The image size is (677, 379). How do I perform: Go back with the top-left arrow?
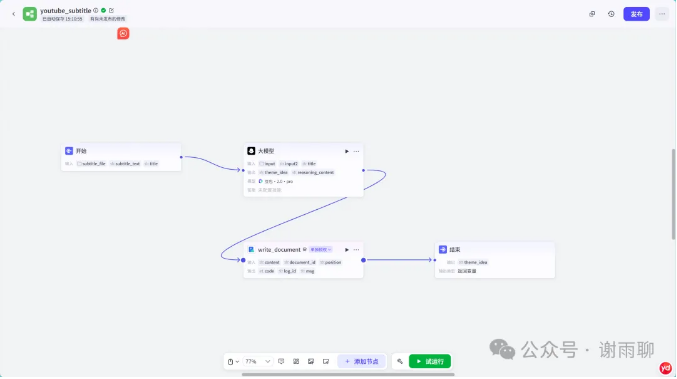click(13, 14)
